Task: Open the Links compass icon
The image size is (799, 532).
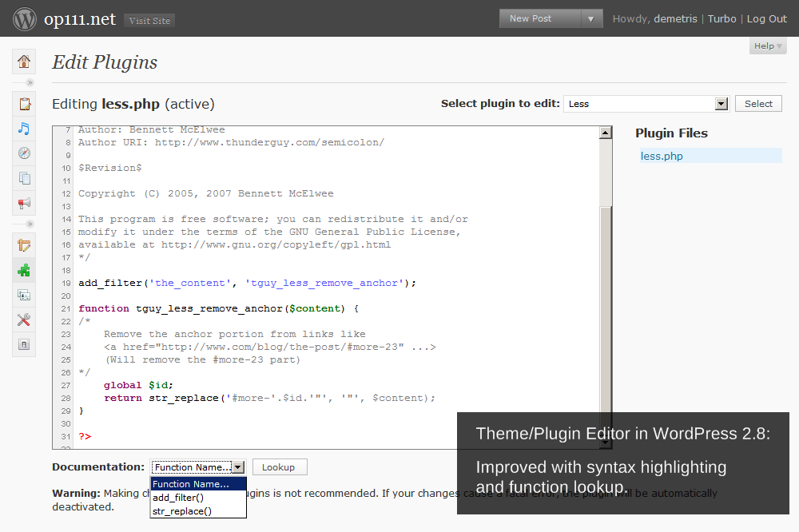Action: coord(24,153)
